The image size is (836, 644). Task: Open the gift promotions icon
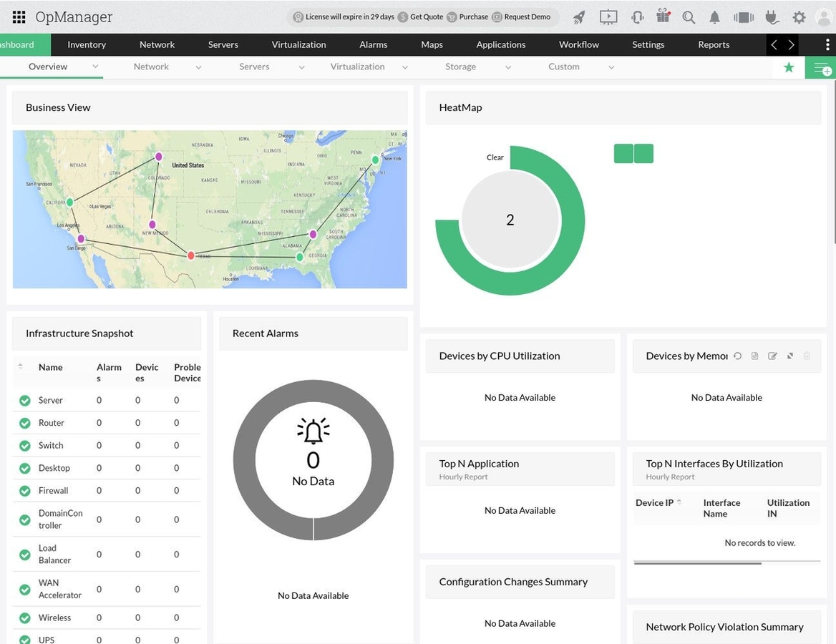pyautogui.click(x=663, y=16)
